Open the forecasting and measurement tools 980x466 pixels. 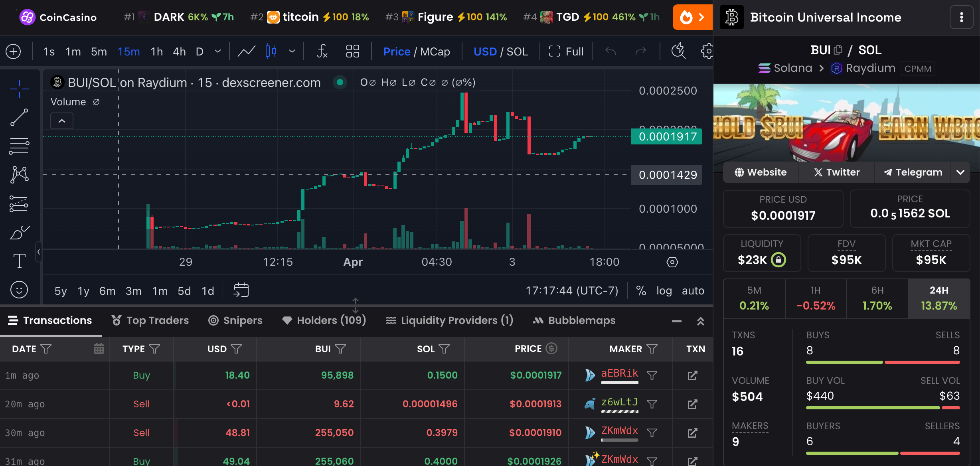point(19,203)
